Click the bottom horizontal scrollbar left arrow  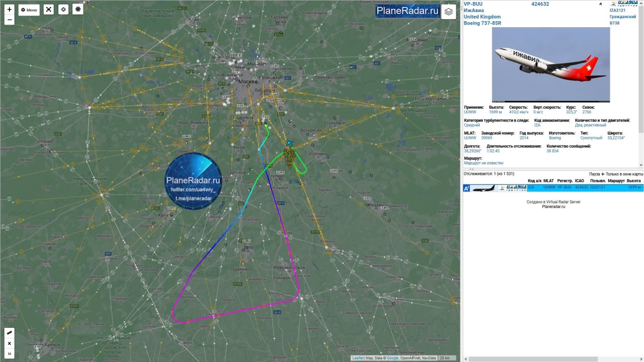coord(465,359)
